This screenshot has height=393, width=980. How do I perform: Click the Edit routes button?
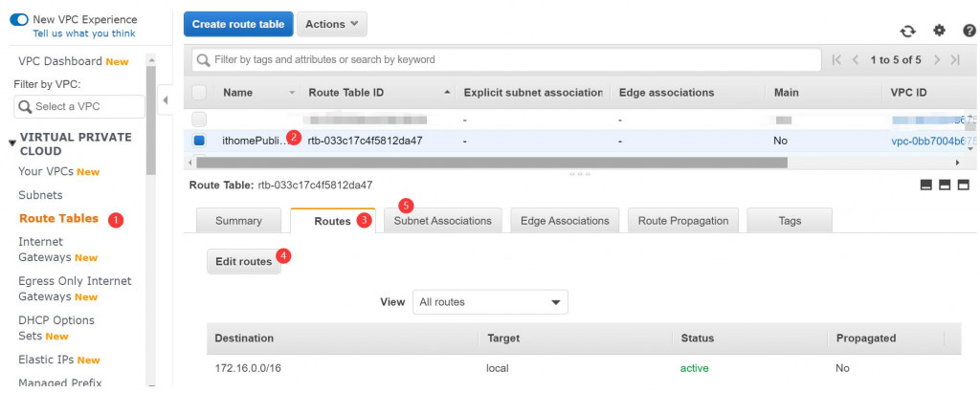243,262
